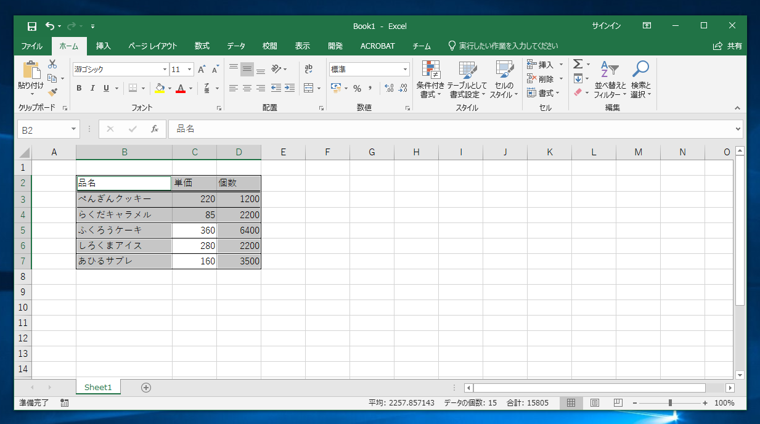Click the zoom slider handle
This screenshot has width=760, height=424.
(x=670, y=403)
